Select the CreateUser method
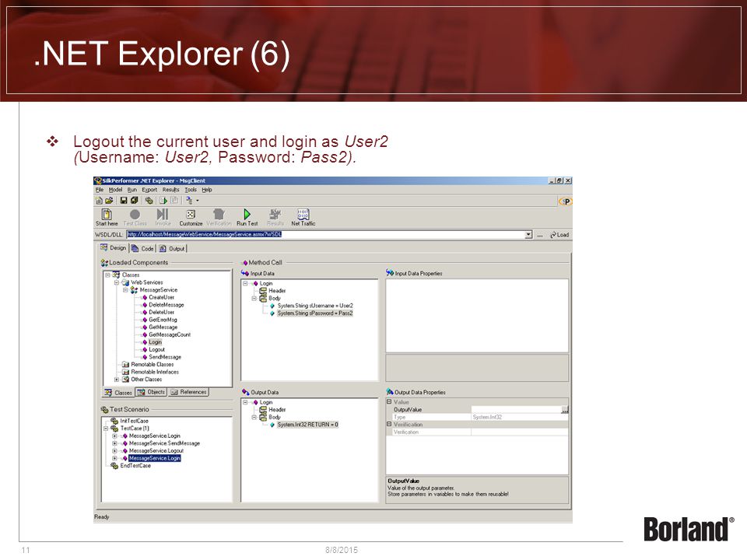Viewport: 747px width, 560px height. [x=161, y=297]
